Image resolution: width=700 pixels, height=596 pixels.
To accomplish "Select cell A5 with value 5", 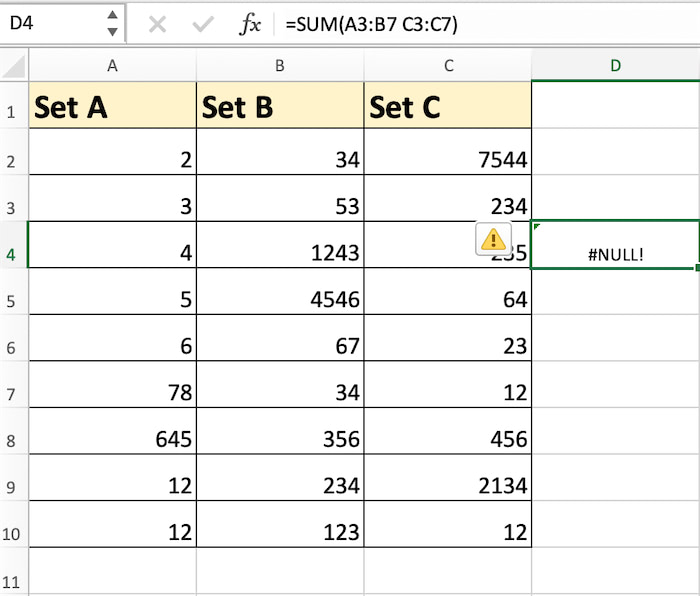I will coord(113,292).
